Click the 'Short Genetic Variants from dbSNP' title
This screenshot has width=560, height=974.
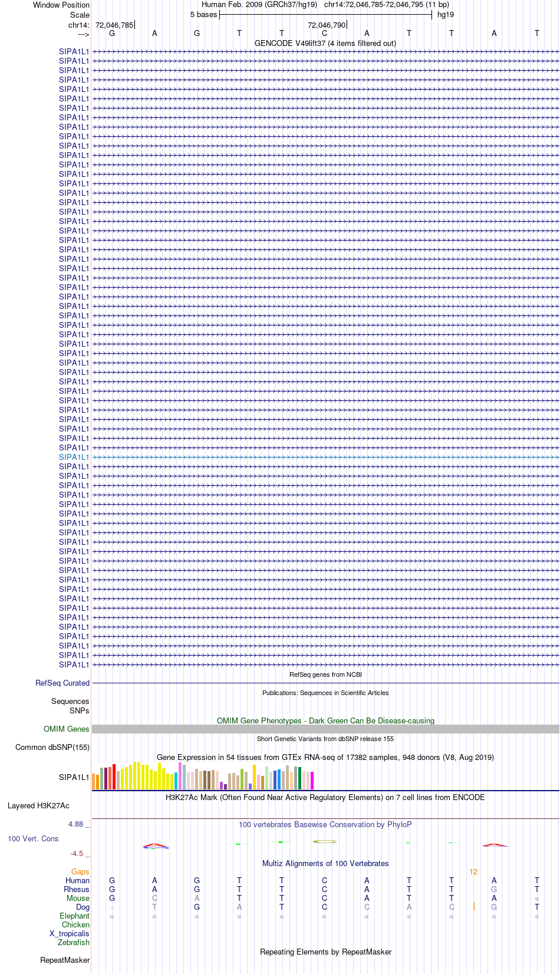(x=325, y=739)
